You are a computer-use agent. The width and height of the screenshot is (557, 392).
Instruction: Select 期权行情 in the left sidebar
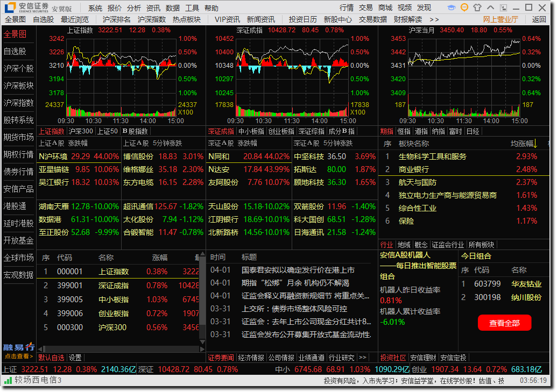(18, 154)
